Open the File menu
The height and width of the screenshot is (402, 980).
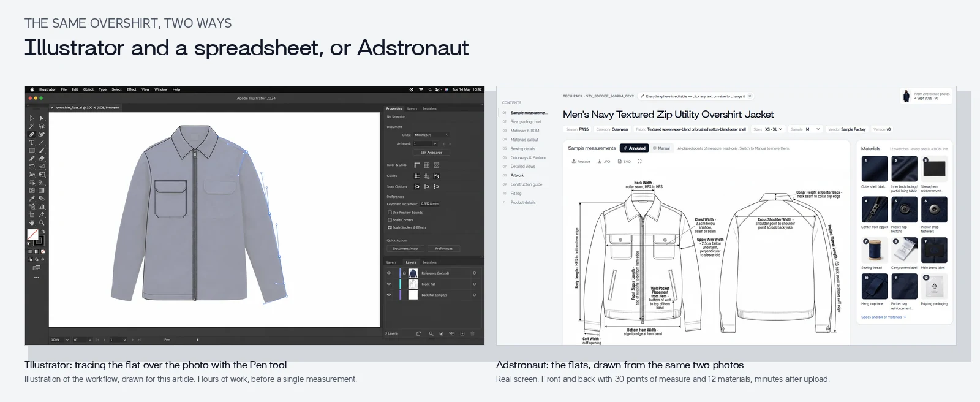64,89
